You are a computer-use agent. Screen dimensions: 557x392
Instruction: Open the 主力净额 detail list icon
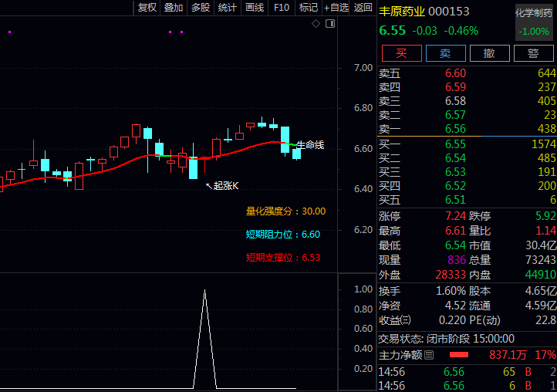point(429,355)
